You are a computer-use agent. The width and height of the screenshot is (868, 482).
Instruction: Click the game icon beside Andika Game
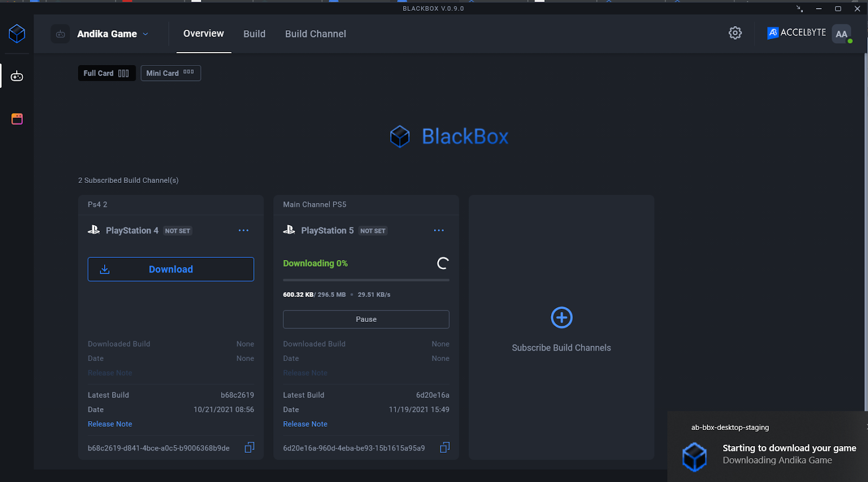pos(60,34)
